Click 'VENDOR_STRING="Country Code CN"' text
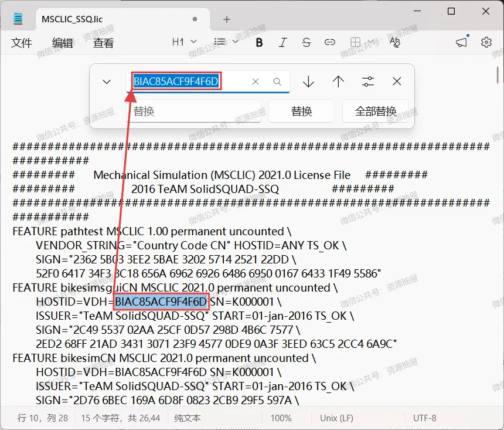 tap(133, 246)
